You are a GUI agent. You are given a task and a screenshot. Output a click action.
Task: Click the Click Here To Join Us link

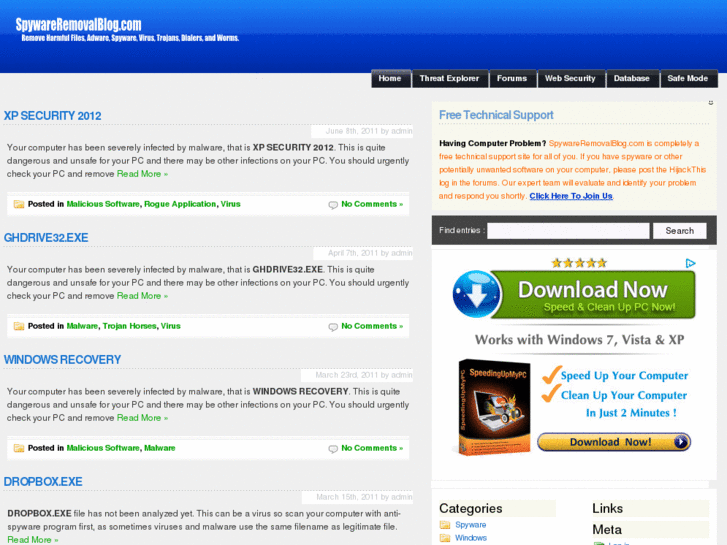pyautogui.click(x=571, y=196)
